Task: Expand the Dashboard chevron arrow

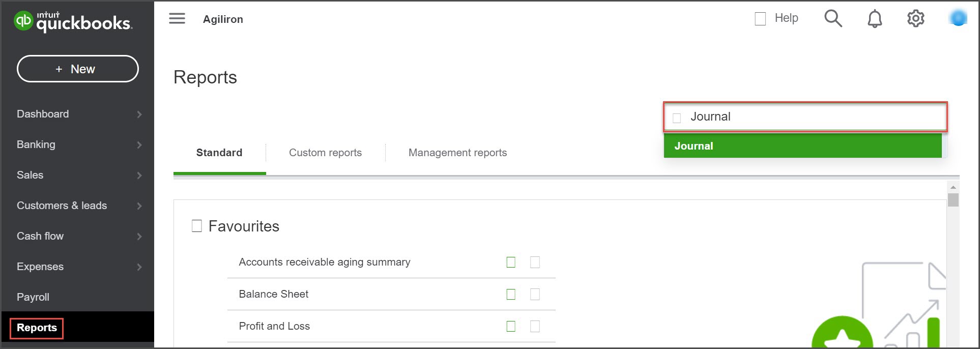Action: (x=139, y=114)
